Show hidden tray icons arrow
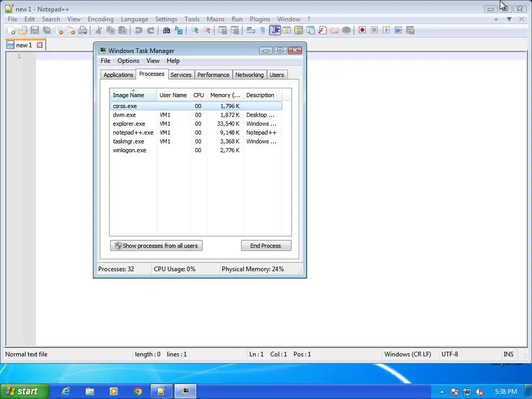The width and height of the screenshot is (532, 399). pyautogui.click(x=442, y=392)
